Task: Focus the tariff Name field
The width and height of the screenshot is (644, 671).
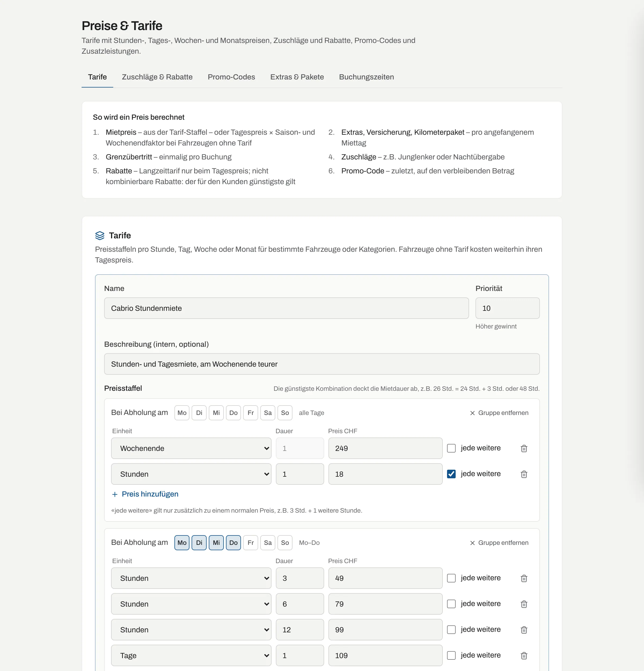Action: (x=286, y=308)
